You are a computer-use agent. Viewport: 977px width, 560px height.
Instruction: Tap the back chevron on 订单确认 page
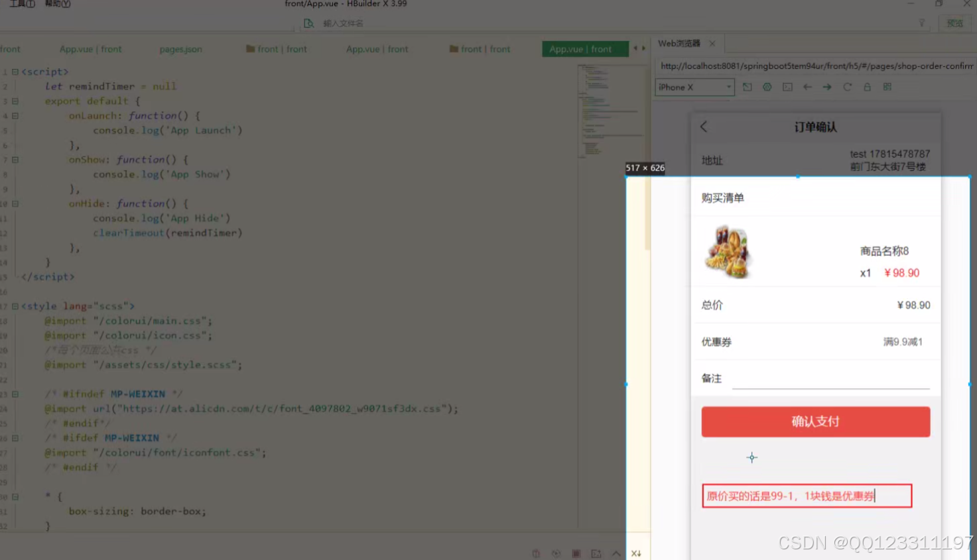pyautogui.click(x=703, y=127)
